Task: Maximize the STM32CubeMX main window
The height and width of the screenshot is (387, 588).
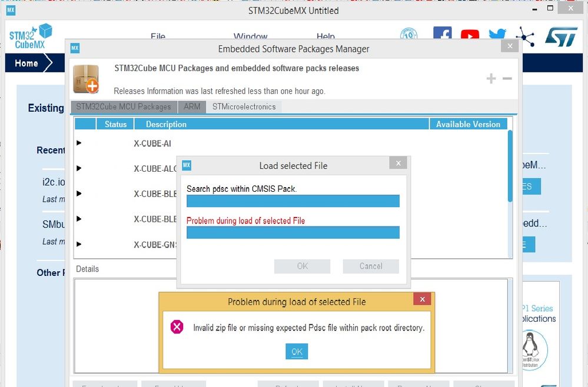Action: click(x=550, y=8)
